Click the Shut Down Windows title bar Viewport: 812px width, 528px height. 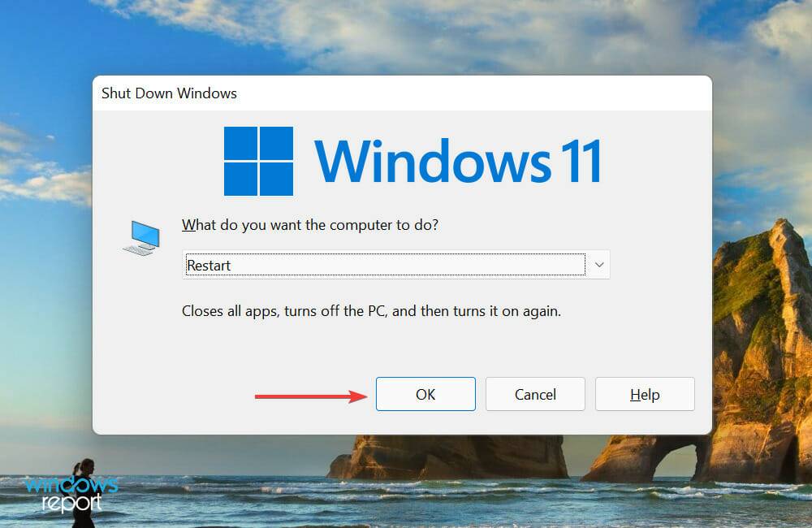(169, 93)
